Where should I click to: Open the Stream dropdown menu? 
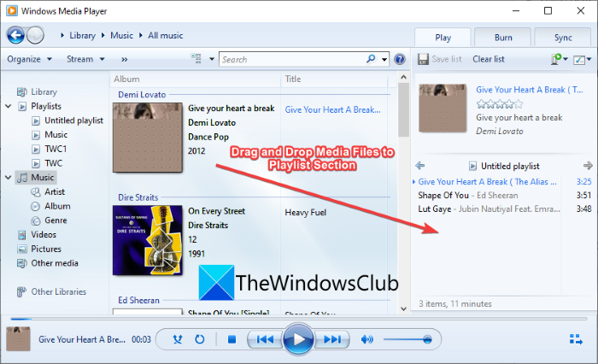click(85, 59)
